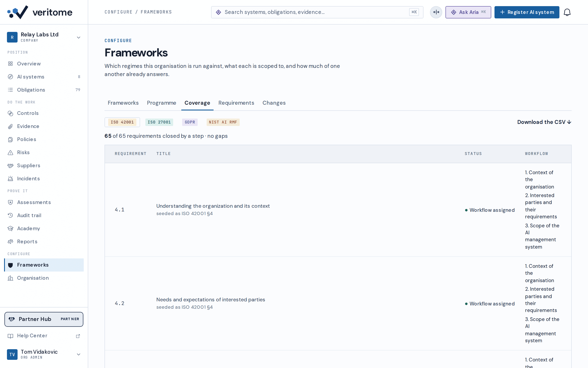Expand the Tom Vidakovic user menu
Image resolution: width=588 pixels, height=368 pixels.
pos(78,354)
